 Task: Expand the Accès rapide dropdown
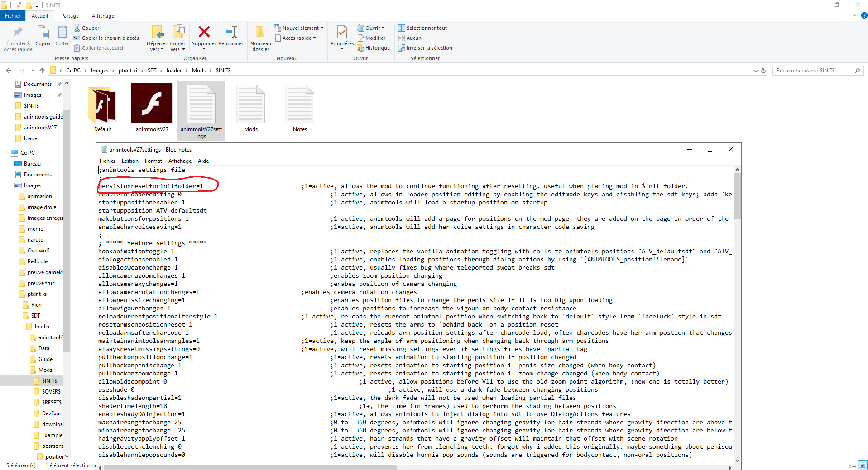[296, 38]
